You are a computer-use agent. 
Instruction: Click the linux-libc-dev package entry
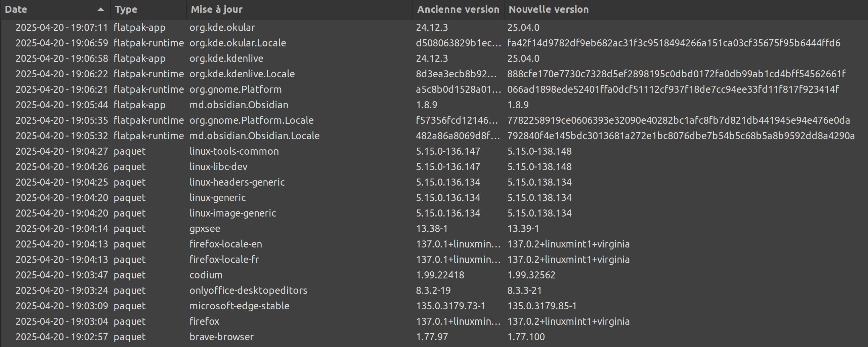tap(218, 167)
